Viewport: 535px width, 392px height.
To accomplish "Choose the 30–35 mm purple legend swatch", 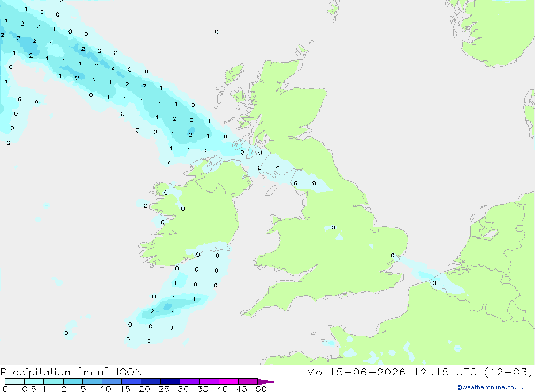I will [x=189, y=381].
